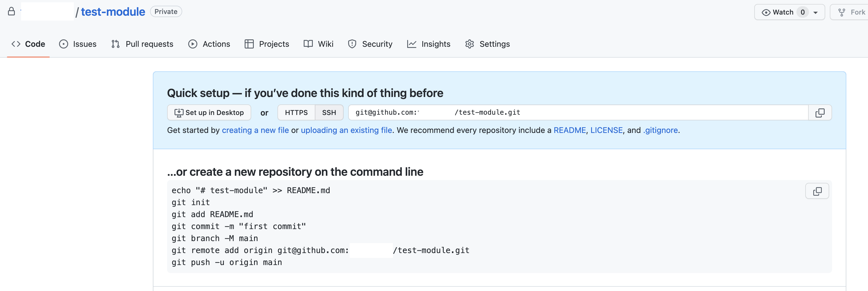
Task: Open the LICENSE link
Action: click(x=606, y=130)
